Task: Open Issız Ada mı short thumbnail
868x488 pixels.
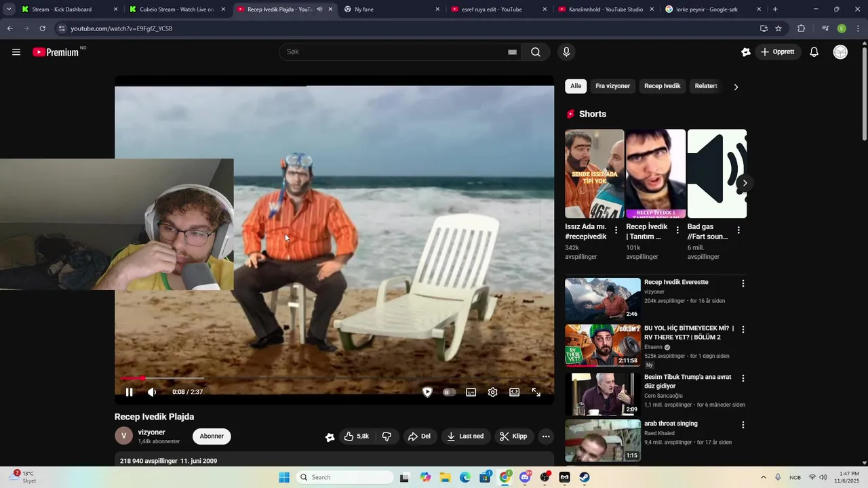Action: click(595, 174)
